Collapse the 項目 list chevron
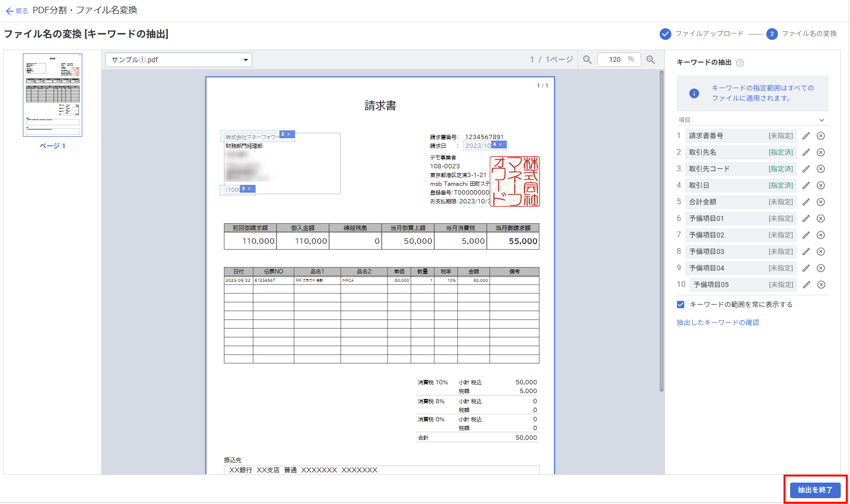Viewport: 850px width, 504px height. 821,120
